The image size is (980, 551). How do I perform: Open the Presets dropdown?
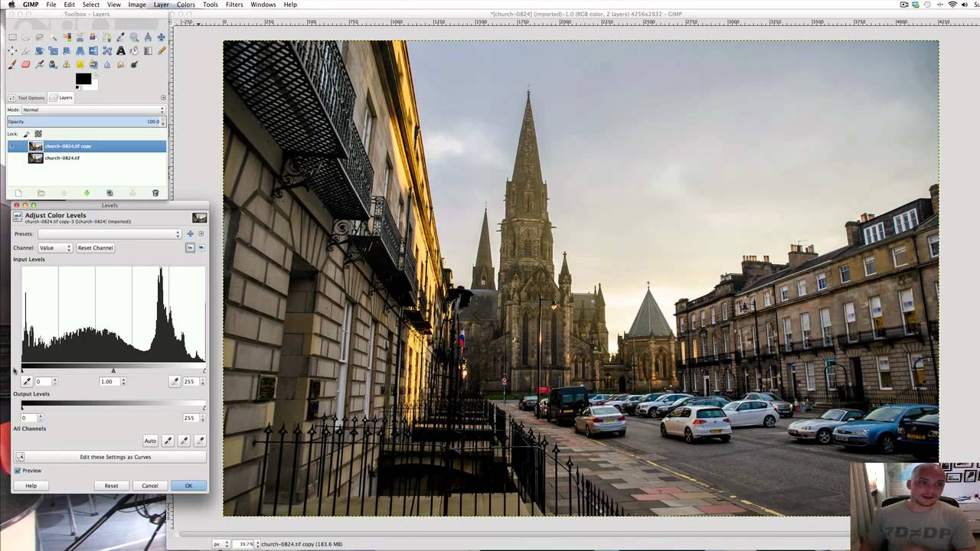[109, 233]
